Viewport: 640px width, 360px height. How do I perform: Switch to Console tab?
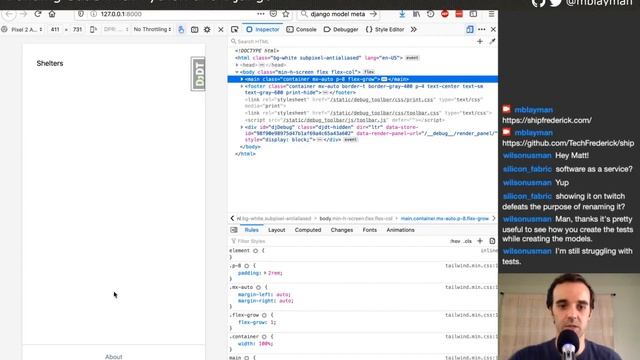301,29
